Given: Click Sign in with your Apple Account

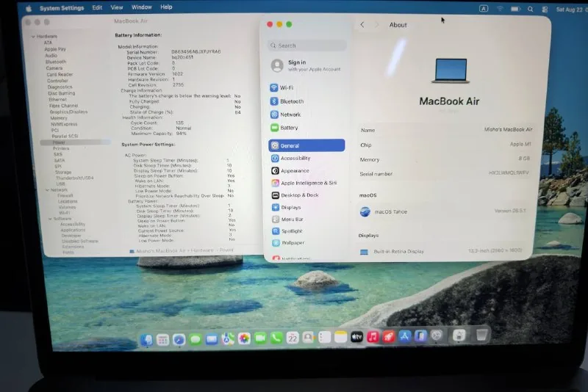Looking at the screenshot, I should [x=306, y=65].
